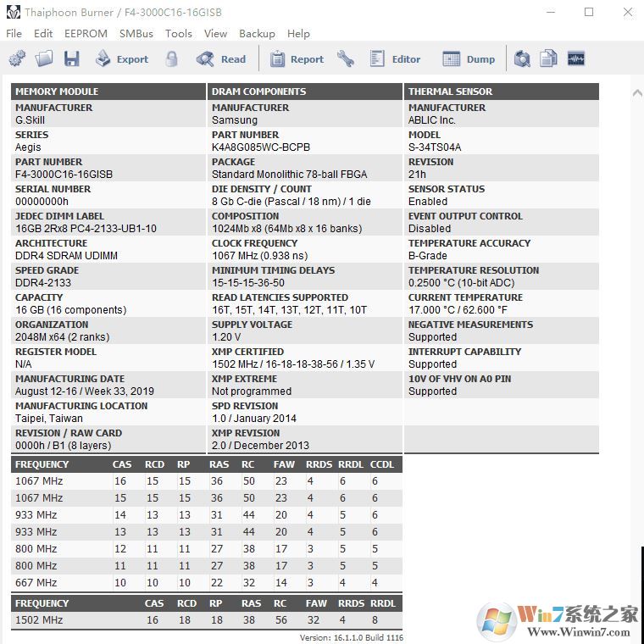Image resolution: width=644 pixels, height=644 pixels.
Task: Click current temperature 17.000 °C value
Action: [x=458, y=310]
